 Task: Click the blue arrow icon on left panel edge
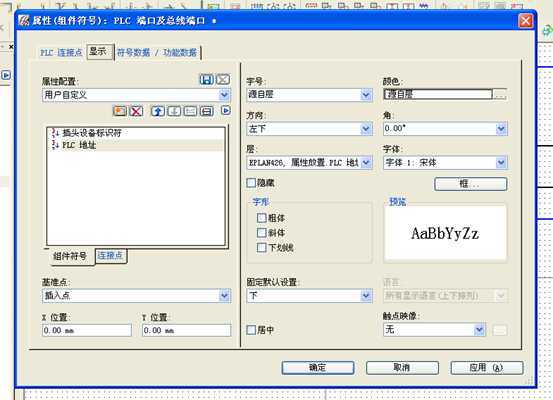click(x=6, y=75)
